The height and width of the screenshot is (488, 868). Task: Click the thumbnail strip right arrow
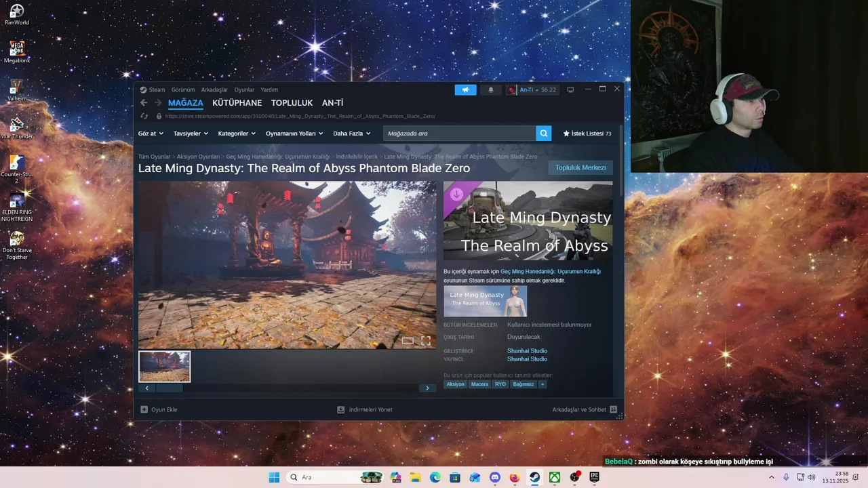427,388
